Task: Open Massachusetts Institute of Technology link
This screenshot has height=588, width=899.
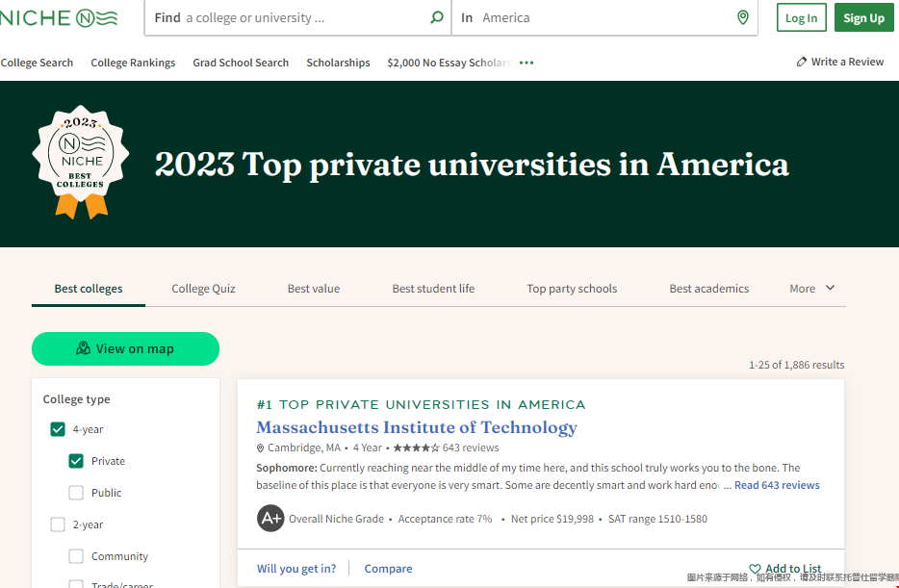Action: [x=417, y=427]
